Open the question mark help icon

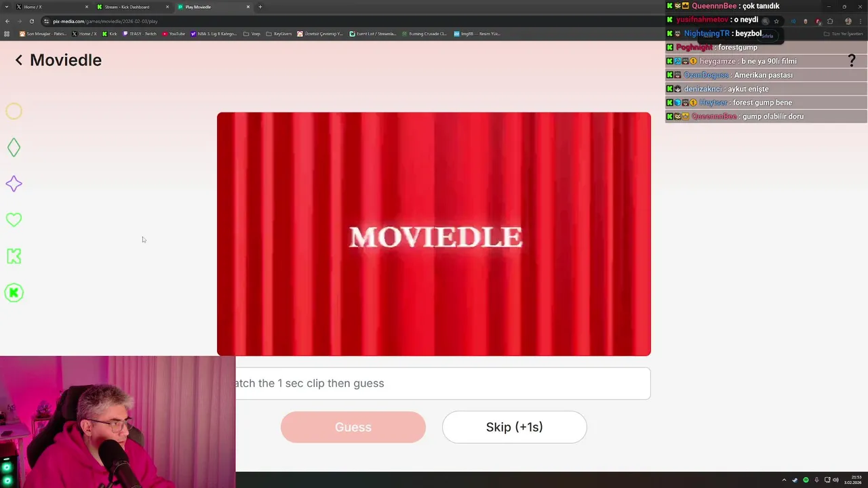pos(852,60)
